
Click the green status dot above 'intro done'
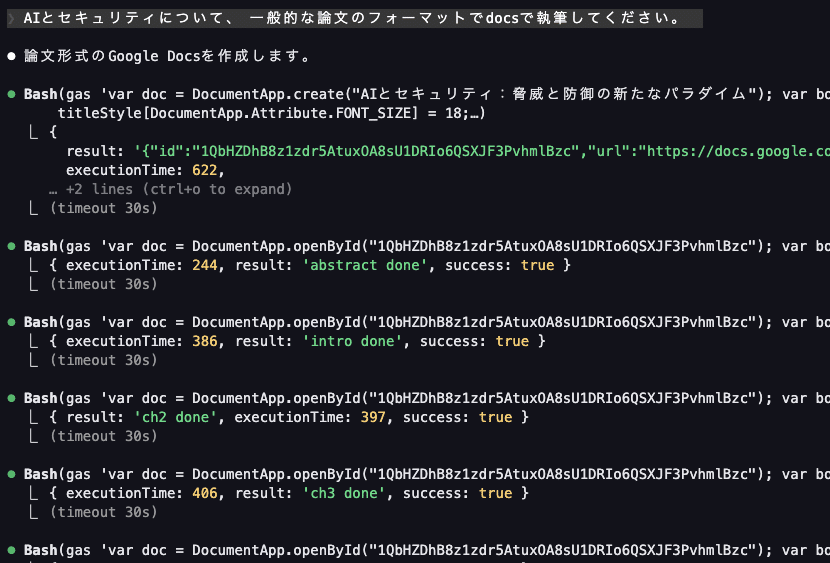[x=11, y=322]
